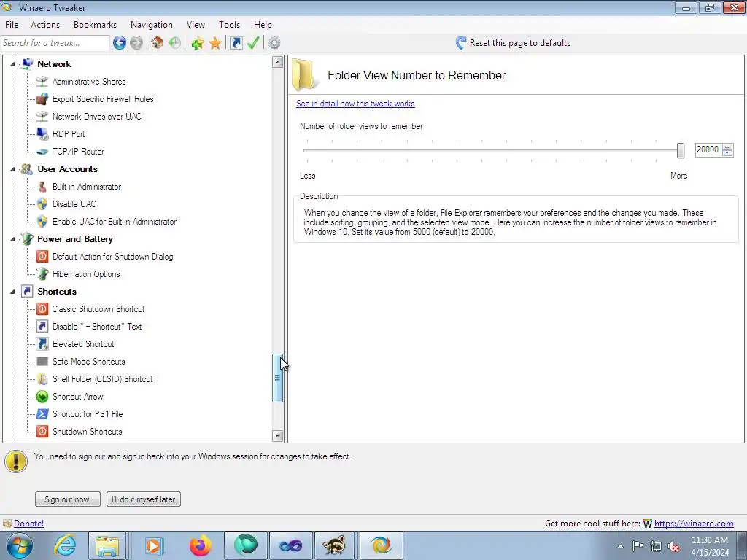Open the Navigation menu
The width and height of the screenshot is (747, 560).
click(152, 25)
